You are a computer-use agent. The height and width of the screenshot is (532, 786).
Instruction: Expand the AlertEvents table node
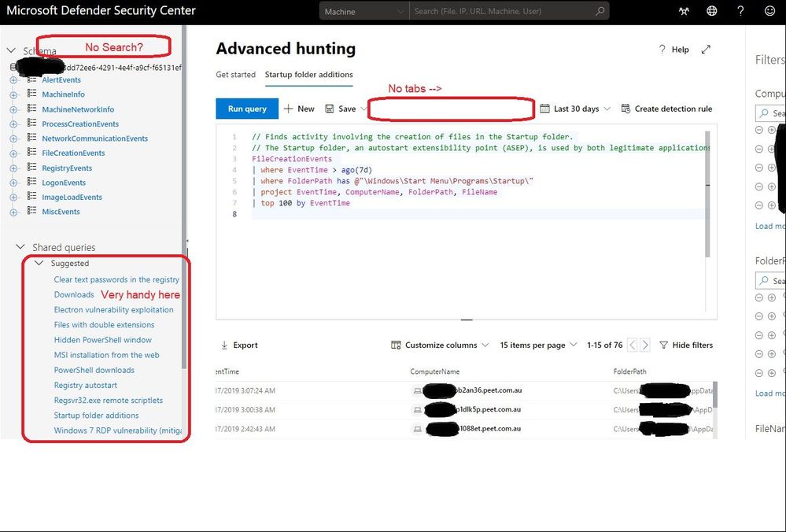point(13,80)
